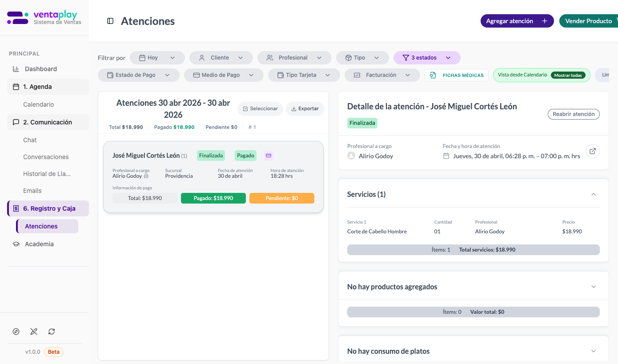The height and width of the screenshot is (364, 618).
Task: Expand the No hay consumo de platos section
Action: click(x=594, y=351)
